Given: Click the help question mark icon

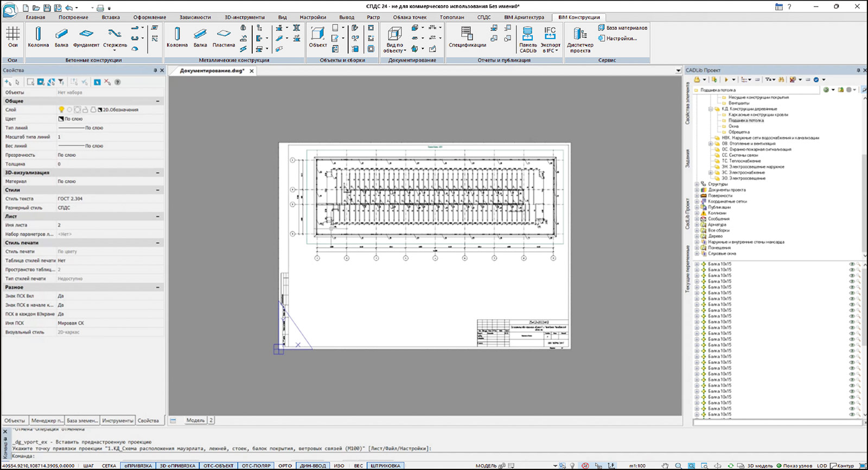Looking at the screenshot, I should [789, 7].
